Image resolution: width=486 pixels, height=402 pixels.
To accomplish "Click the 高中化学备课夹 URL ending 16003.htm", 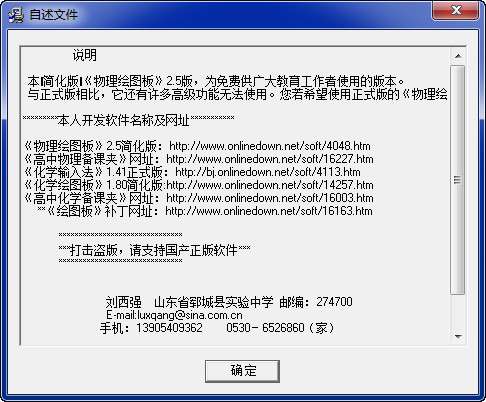I will (x=270, y=198).
